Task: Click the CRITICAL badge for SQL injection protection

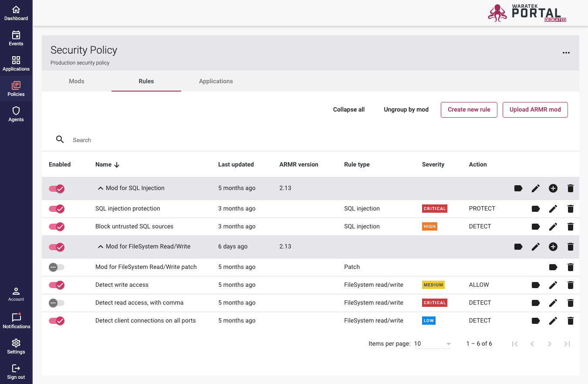Action: pyautogui.click(x=435, y=209)
